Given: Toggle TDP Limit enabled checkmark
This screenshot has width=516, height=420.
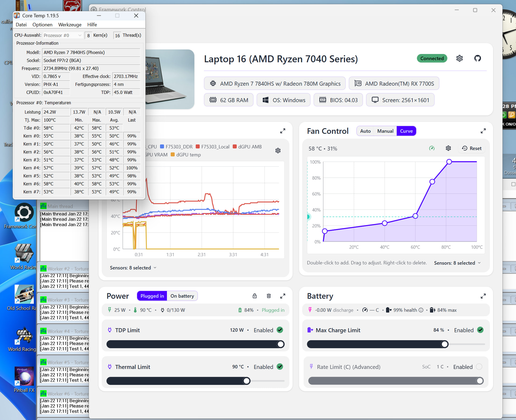Looking at the screenshot, I should pos(280,330).
